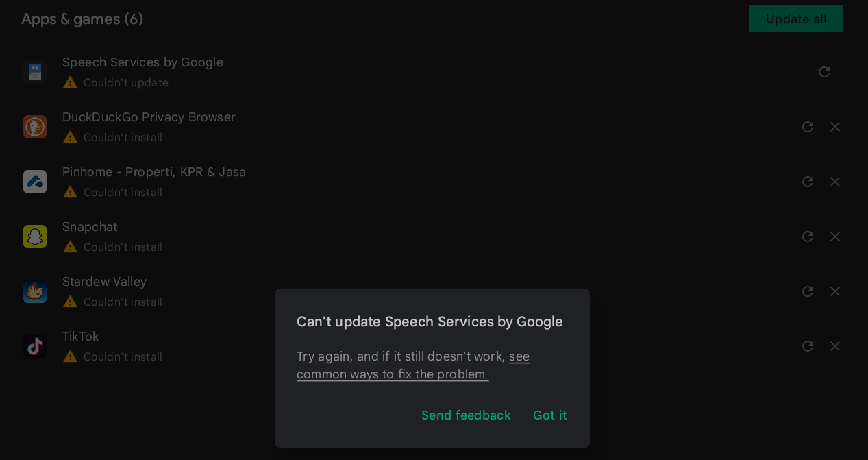Select the DuckDuckGo Privacy Browser app icon
This screenshot has height=460, width=868.
35,127
